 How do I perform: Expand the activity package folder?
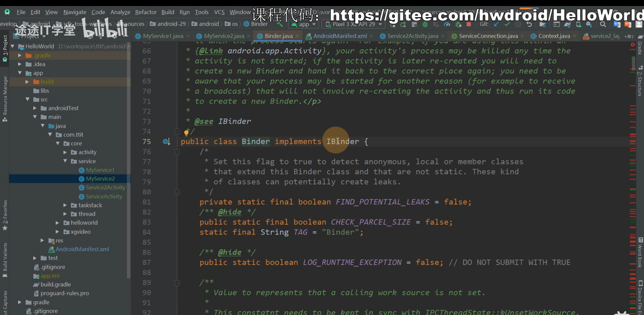point(66,152)
